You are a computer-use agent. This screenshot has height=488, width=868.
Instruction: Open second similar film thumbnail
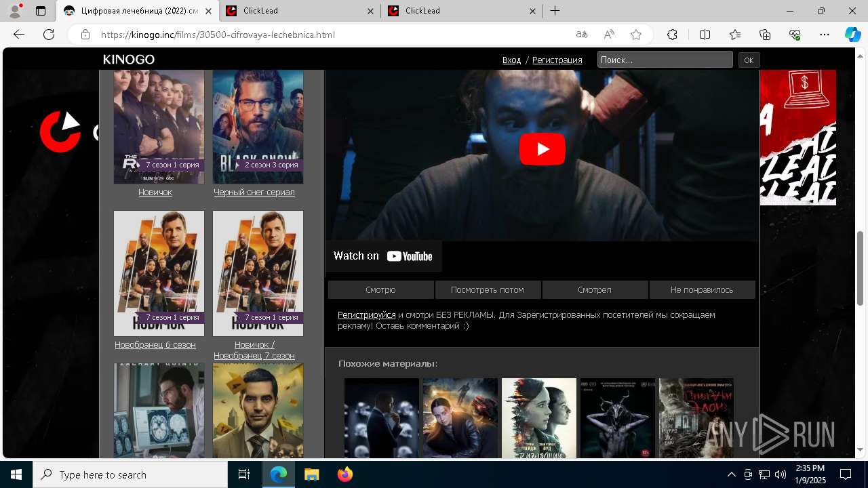[460, 418]
